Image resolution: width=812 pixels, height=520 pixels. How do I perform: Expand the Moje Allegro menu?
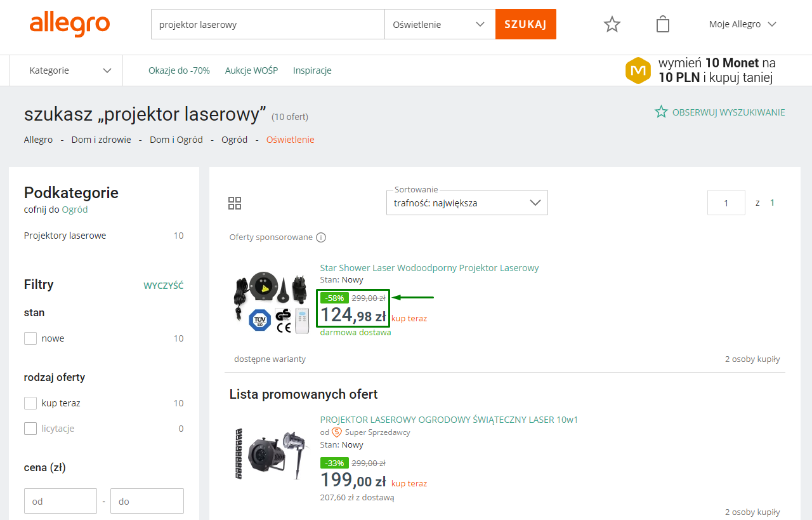743,24
